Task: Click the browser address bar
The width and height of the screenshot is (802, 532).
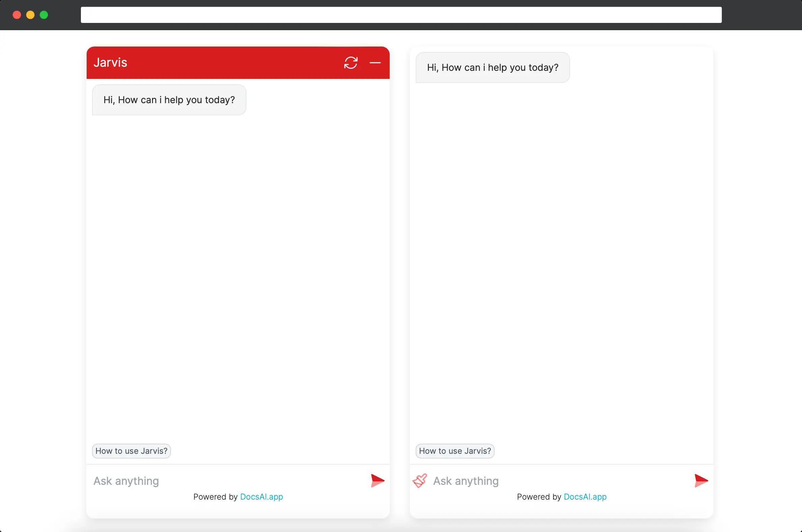Action: coord(401,15)
